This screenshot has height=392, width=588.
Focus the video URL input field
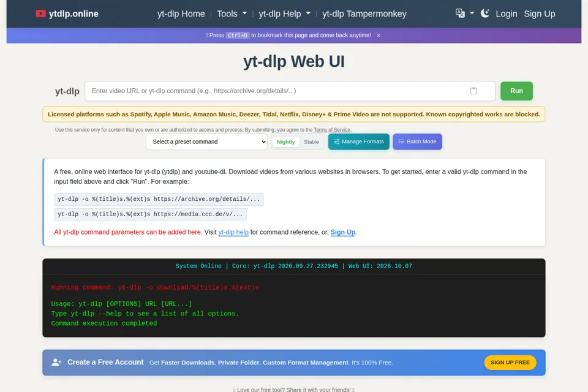click(290, 91)
